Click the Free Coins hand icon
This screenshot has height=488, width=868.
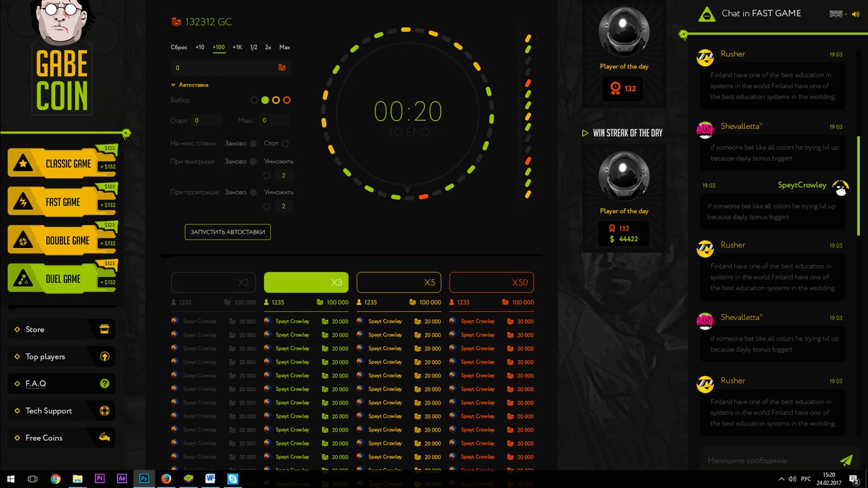(104, 437)
